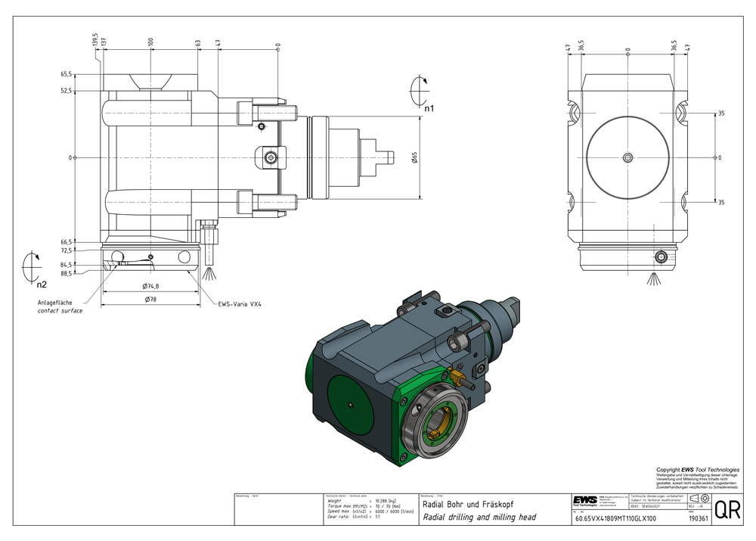The image size is (756, 541).
Task: Click the 72,5 vertical dimension
Action: (67, 250)
